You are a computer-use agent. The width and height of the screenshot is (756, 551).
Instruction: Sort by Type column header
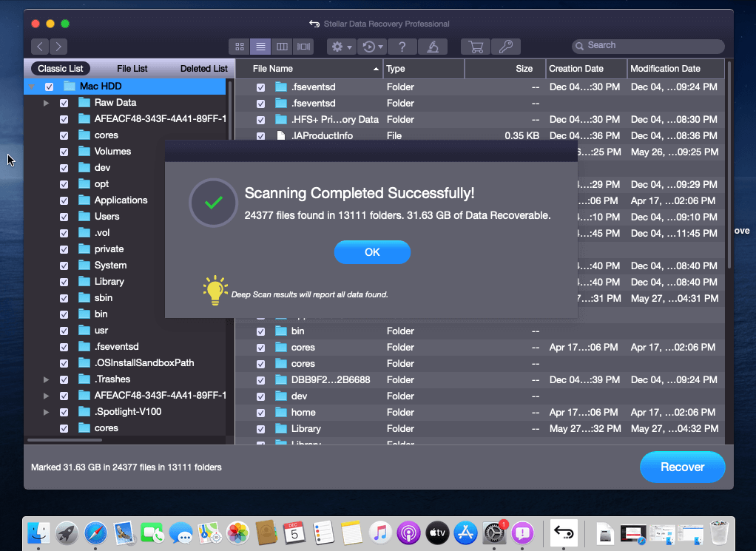(x=424, y=69)
